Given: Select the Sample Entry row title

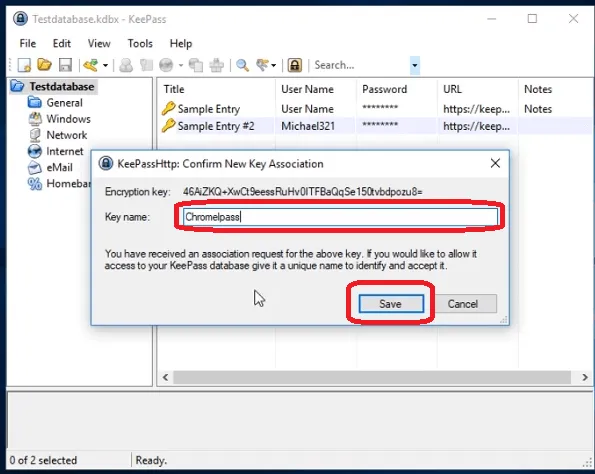Looking at the screenshot, I should click(209, 109).
